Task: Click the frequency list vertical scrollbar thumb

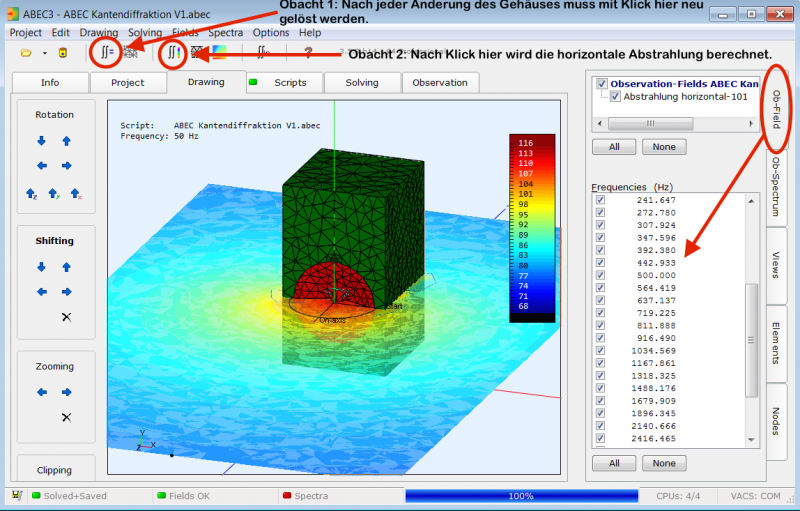Action: tap(751, 340)
